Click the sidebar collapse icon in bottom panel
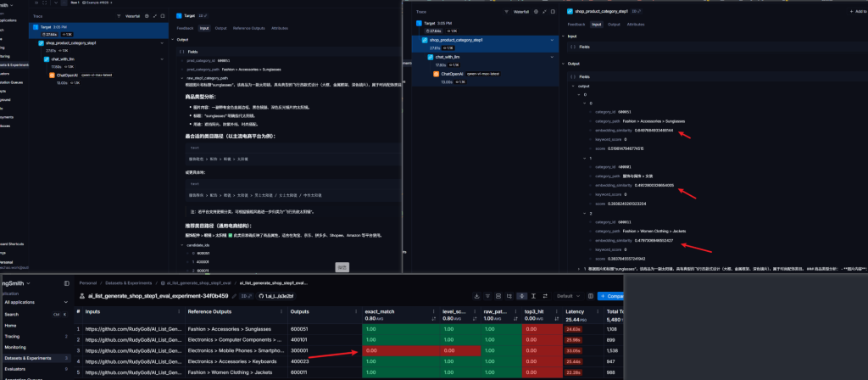This screenshot has height=380, width=868. tap(68, 282)
